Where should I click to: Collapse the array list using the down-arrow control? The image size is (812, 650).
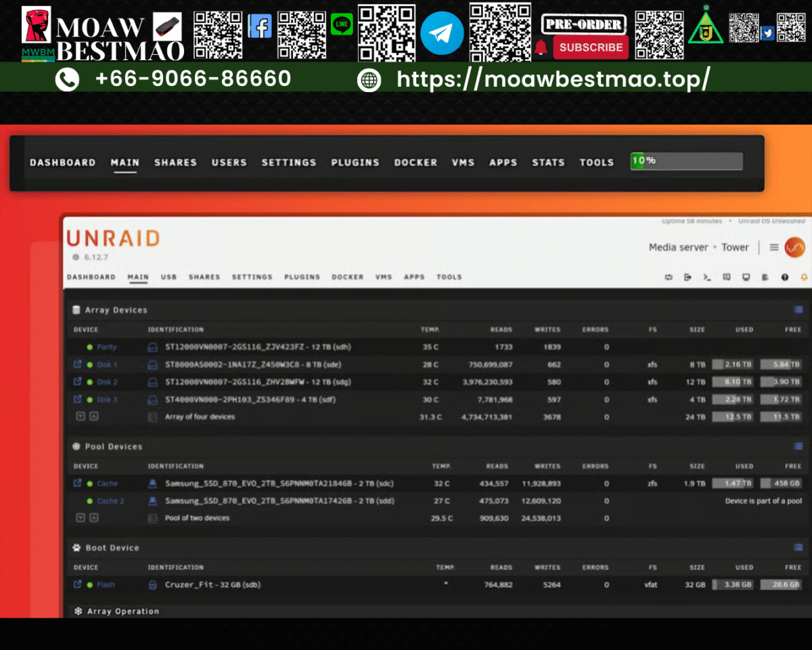click(81, 416)
